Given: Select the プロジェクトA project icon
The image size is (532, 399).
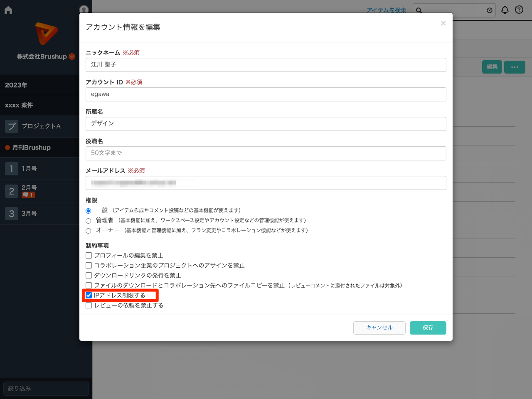Looking at the screenshot, I should (x=11, y=126).
